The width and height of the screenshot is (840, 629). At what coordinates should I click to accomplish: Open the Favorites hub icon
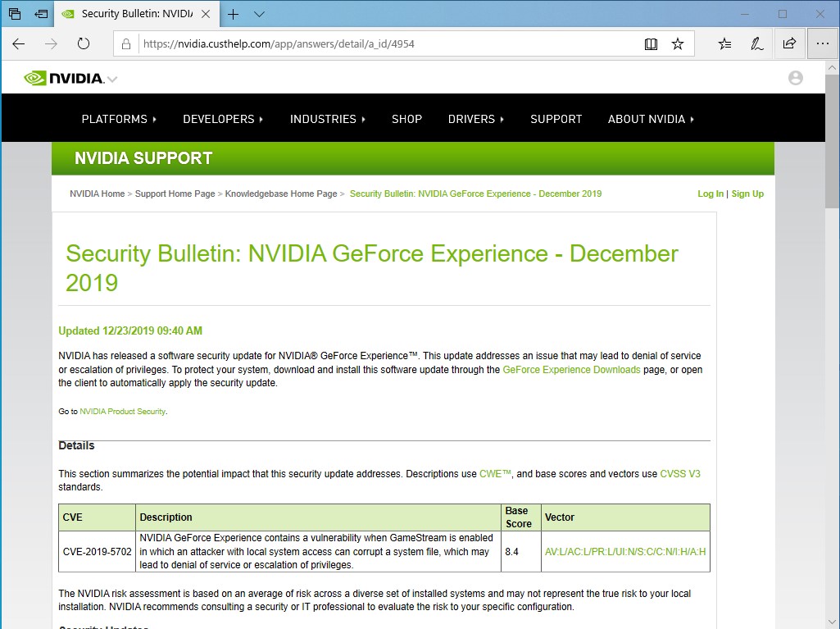pyautogui.click(x=724, y=44)
